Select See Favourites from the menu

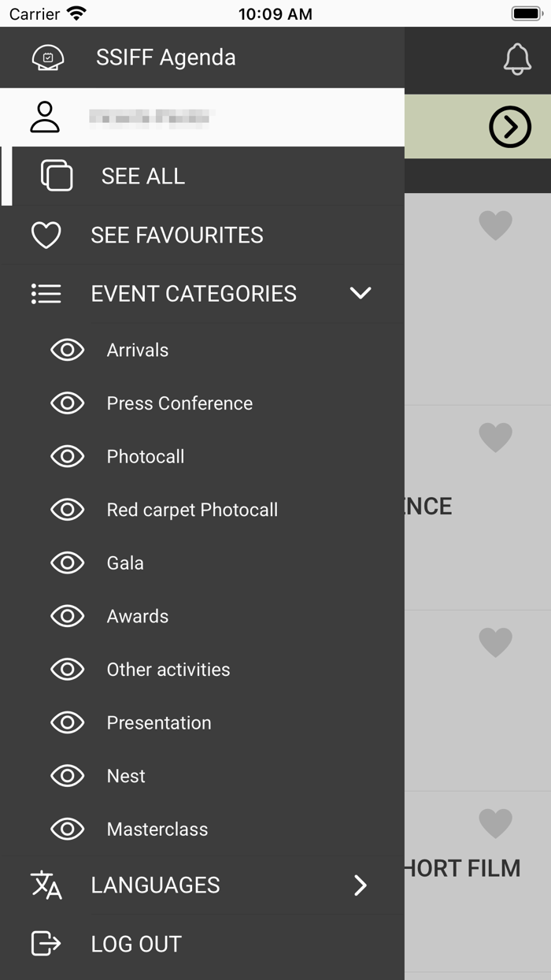click(x=176, y=235)
